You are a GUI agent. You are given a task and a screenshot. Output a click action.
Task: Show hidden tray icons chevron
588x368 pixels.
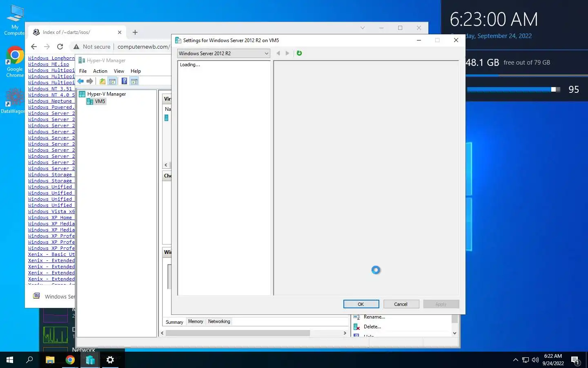pyautogui.click(x=515, y=360)
